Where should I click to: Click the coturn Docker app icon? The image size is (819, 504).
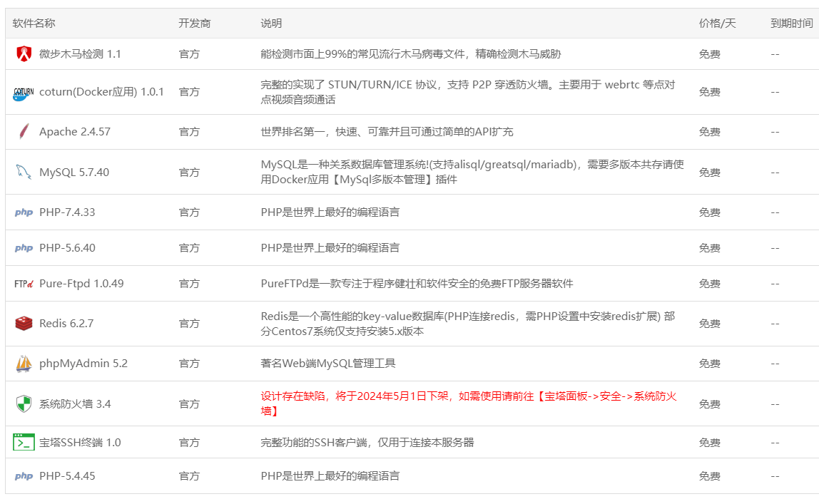pyautogui.click(x=24, y=93)
